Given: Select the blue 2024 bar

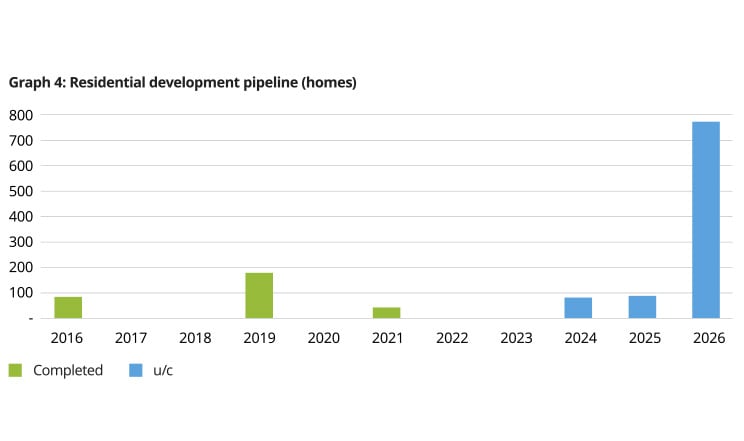Looking at the screenshot, I should point(578,307).
